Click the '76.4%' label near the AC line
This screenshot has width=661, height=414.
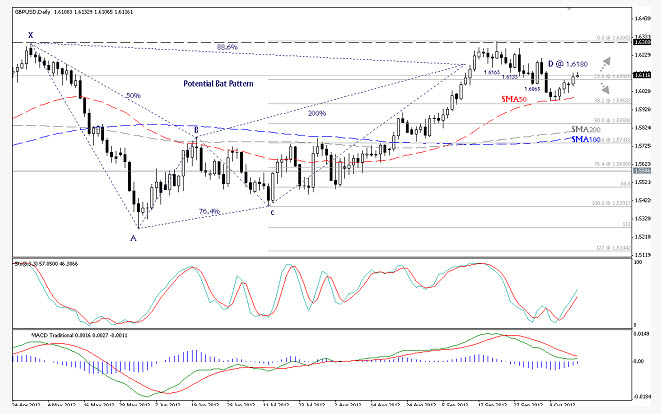pos(209,212)
